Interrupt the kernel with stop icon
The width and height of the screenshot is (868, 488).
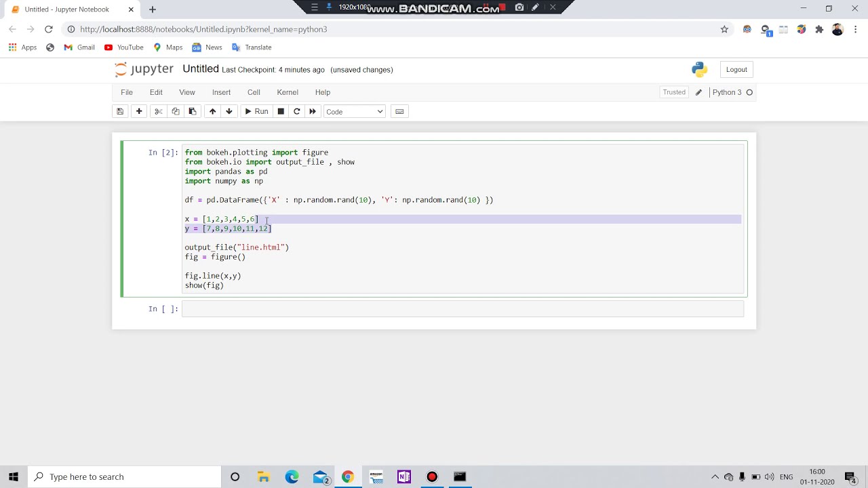point(281,112)
